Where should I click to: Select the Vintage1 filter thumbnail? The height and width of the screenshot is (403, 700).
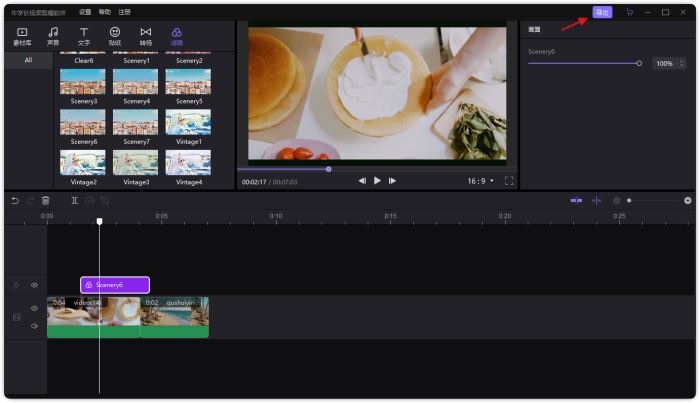point(188,122)
